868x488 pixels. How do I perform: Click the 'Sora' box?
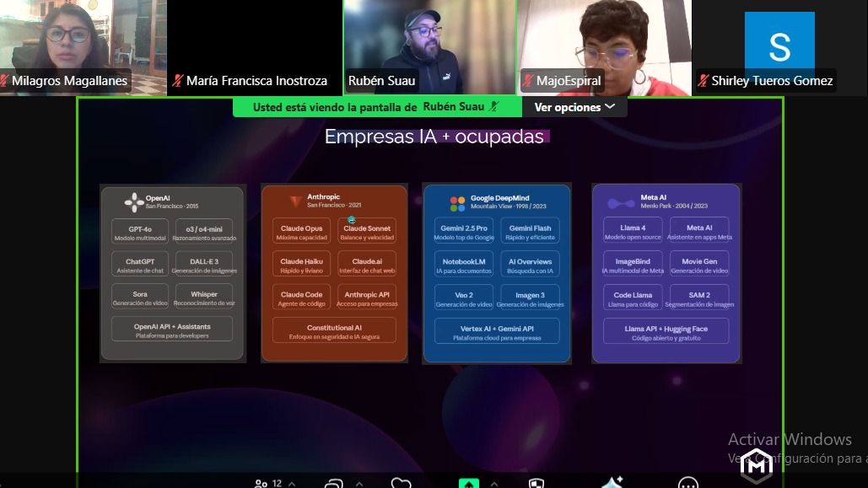click(140, 298)
